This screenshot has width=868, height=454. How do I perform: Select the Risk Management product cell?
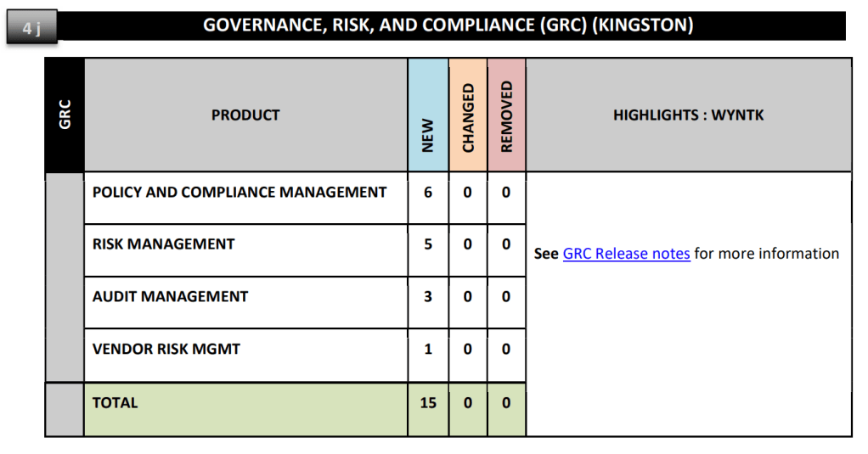point(164,244)
